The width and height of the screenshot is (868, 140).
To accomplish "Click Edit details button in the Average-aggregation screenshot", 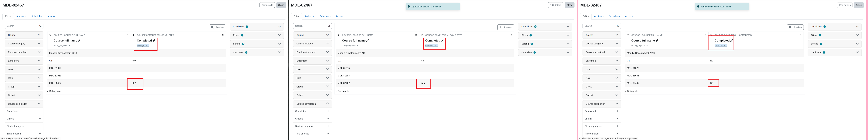I will pyautogui.click(x=267, y=5).
